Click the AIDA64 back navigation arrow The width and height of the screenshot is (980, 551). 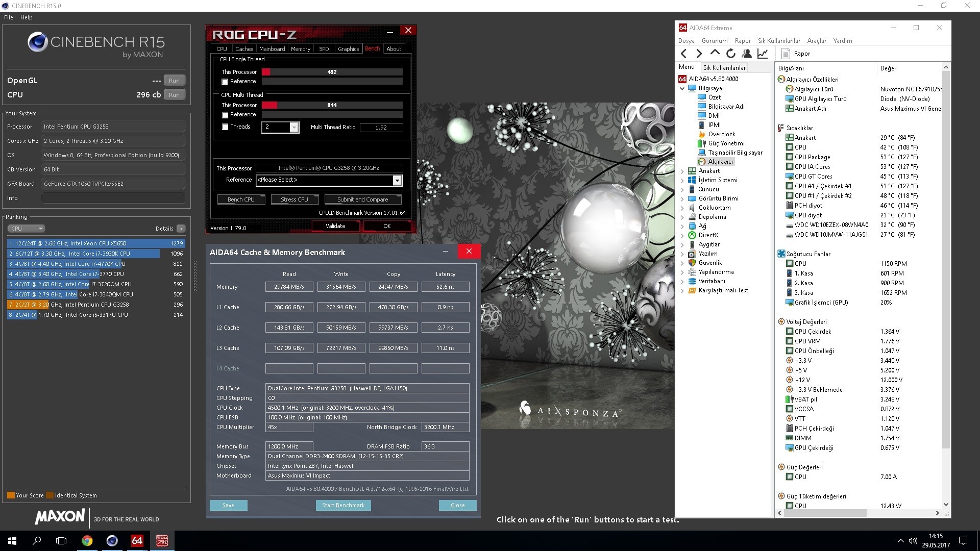684,54
